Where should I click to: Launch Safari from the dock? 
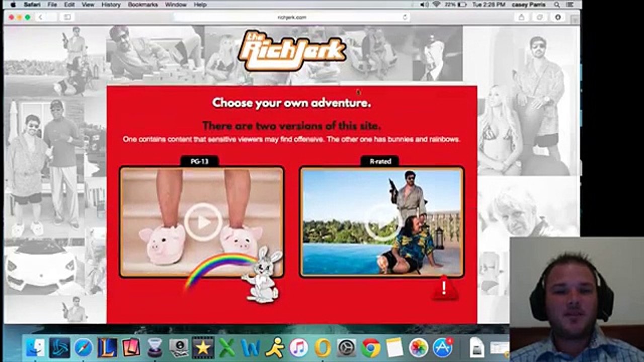click(x=84, y=347)
